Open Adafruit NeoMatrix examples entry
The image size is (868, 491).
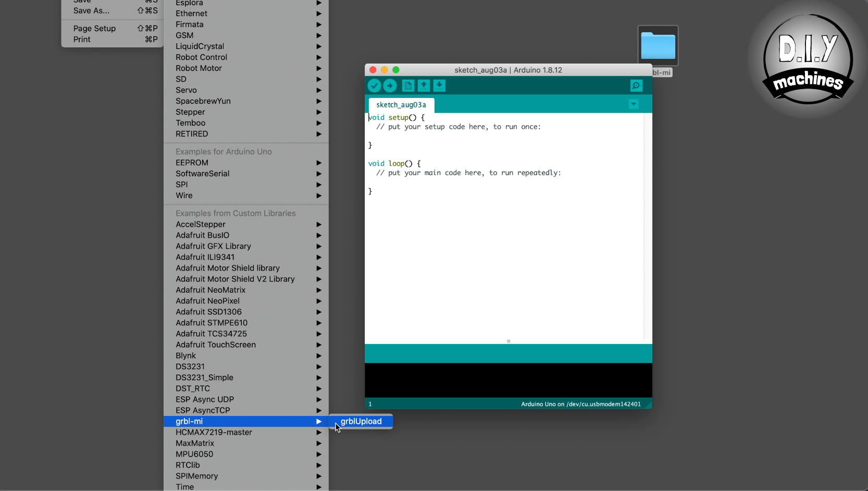[x=246, y=290]
